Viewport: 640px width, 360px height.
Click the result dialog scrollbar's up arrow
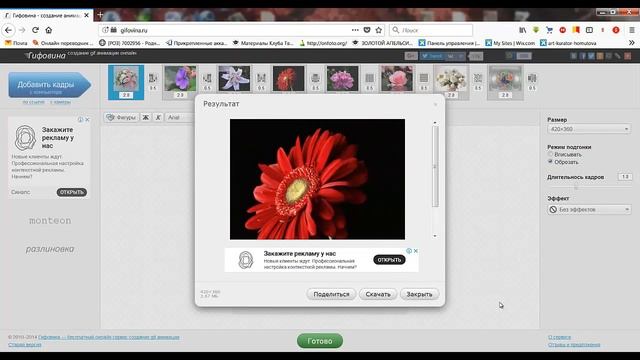click(435, 122)
